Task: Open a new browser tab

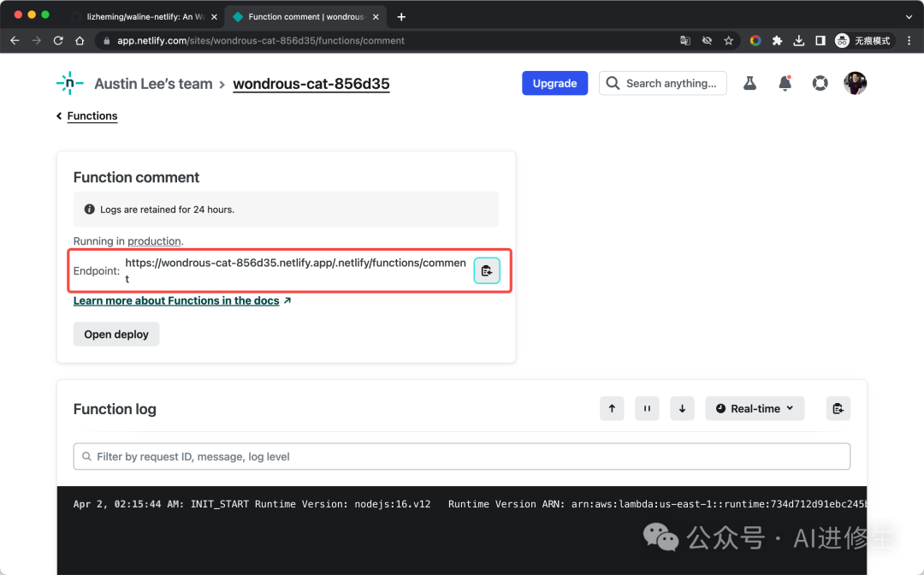Action: [x=401, y=17]
